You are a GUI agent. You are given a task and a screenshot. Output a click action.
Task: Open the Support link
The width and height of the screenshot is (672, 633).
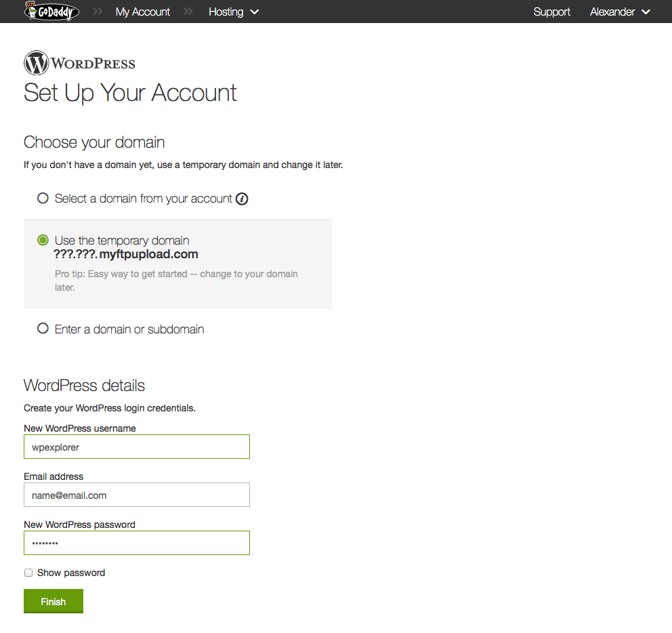[551, 12]
